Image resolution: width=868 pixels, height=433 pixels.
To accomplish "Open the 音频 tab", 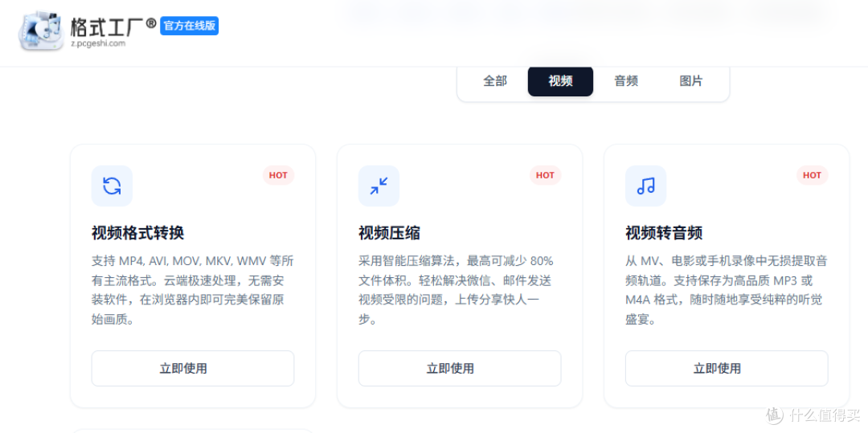I will tap(625, 81).
